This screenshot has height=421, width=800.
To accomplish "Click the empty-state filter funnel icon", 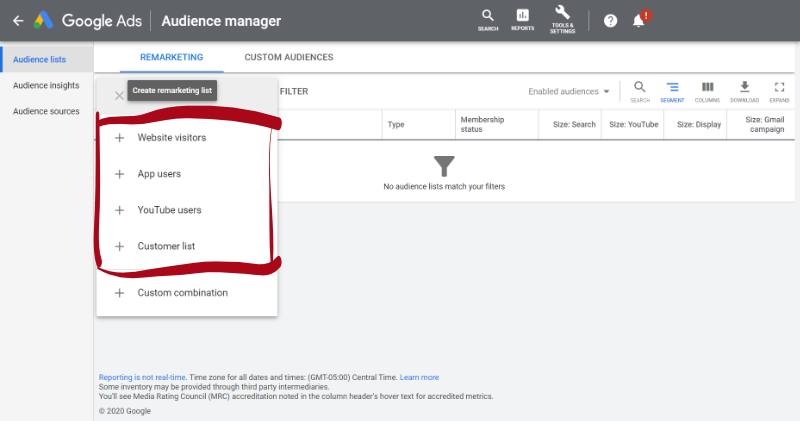I will click(x=444, y=166).
